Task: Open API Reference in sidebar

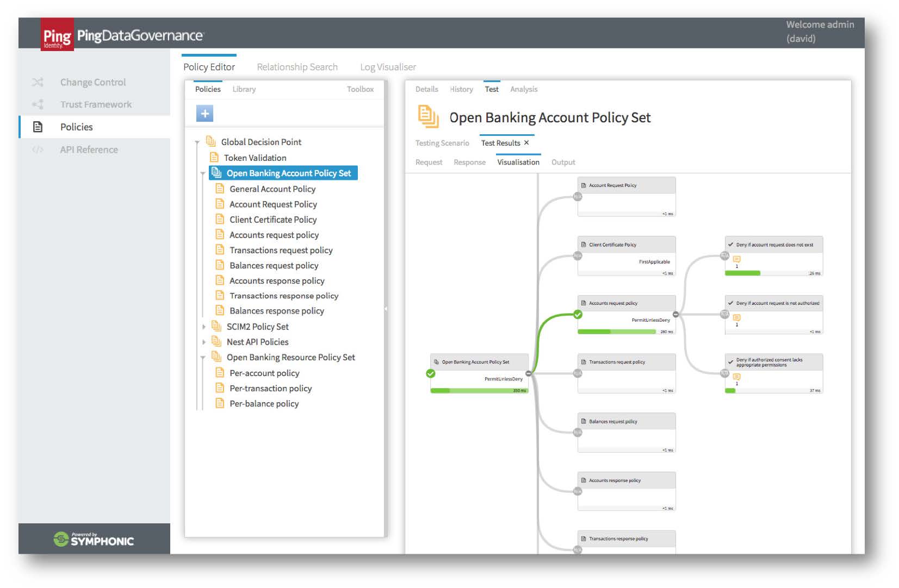Action: 89,149
